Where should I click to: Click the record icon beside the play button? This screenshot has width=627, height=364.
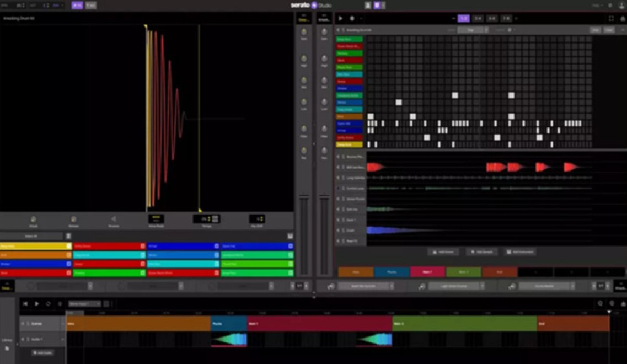pyautogui.click(x=353, y=18)
